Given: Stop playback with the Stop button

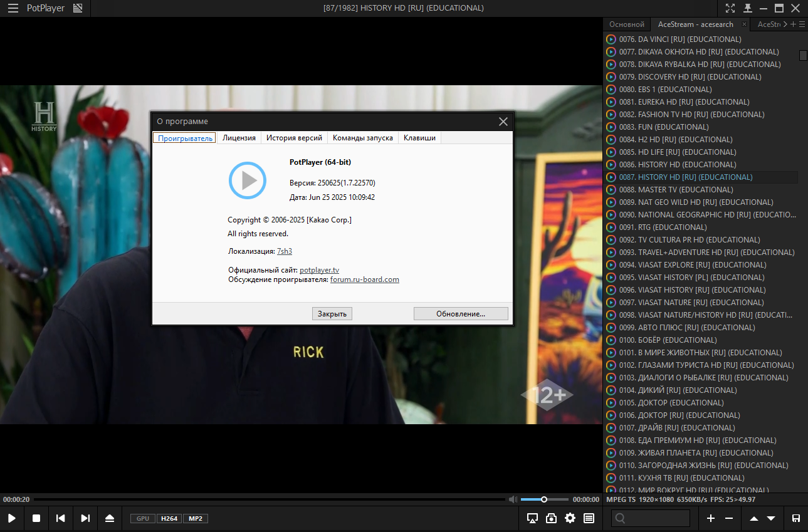Looking at the screenshot, I should click(36, 518).
